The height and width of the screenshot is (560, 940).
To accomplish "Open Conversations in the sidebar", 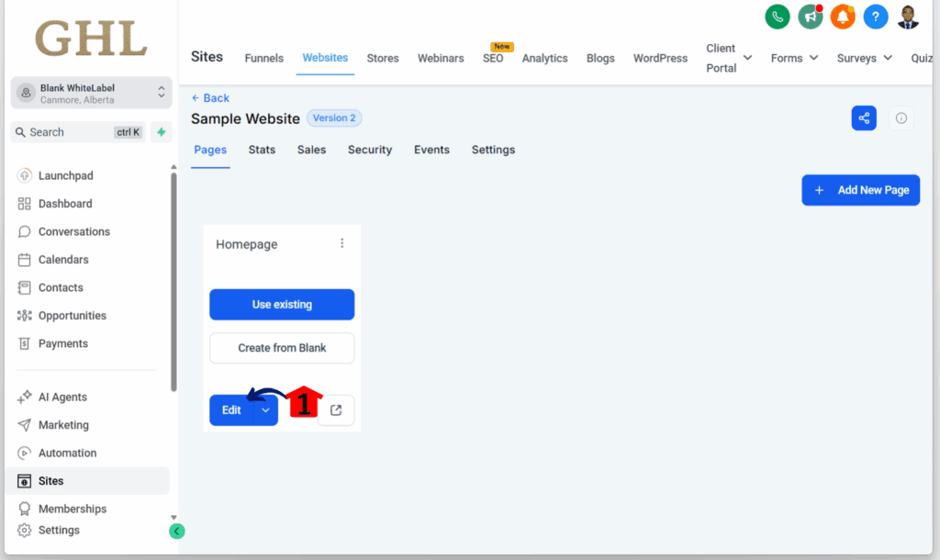I will click(74, 231).
